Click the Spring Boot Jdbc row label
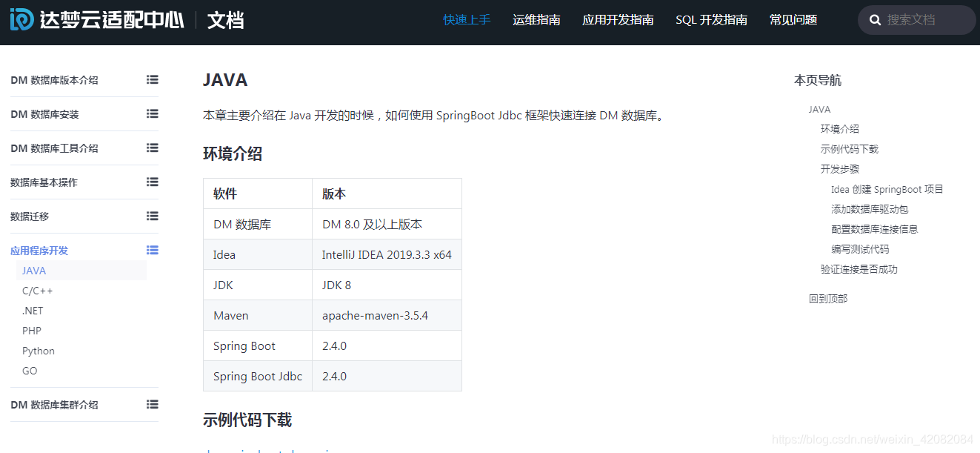Image resolution: width=980 pixels, height=453 pixels. [x=258, y=376]
